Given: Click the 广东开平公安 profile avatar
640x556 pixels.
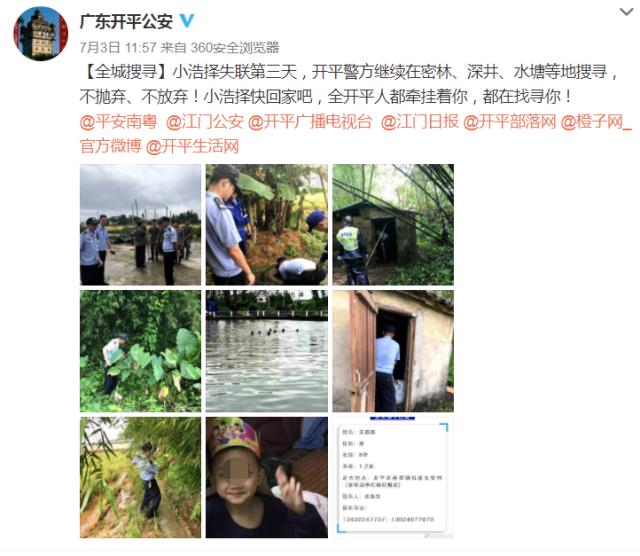Looking at the screenshot, I should [40, 33].
